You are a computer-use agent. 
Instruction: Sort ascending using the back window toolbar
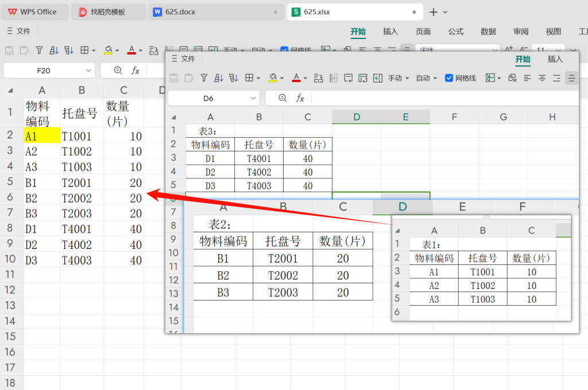point(54,50)
